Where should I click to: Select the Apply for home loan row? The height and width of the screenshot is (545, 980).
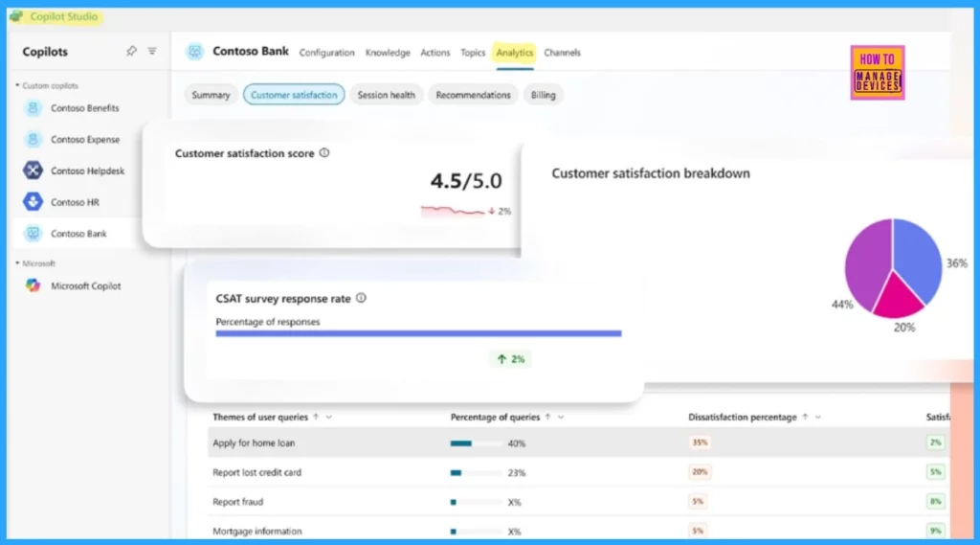tap(578, 443)
